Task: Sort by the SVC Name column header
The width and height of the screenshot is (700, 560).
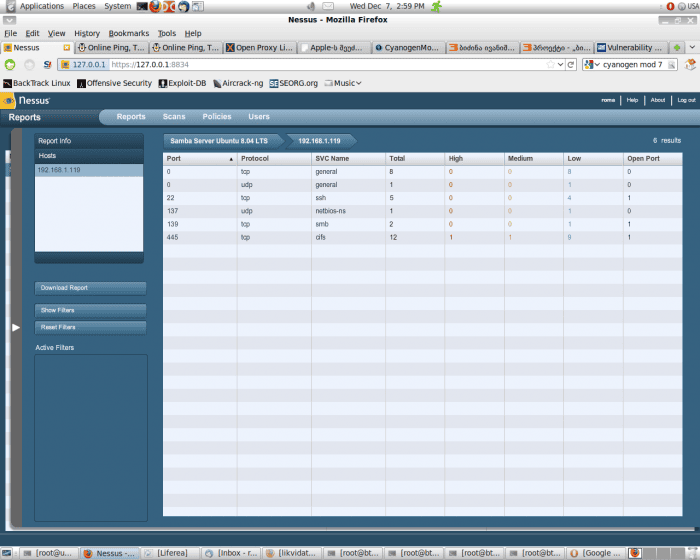Action: click(x=348, y=159)
